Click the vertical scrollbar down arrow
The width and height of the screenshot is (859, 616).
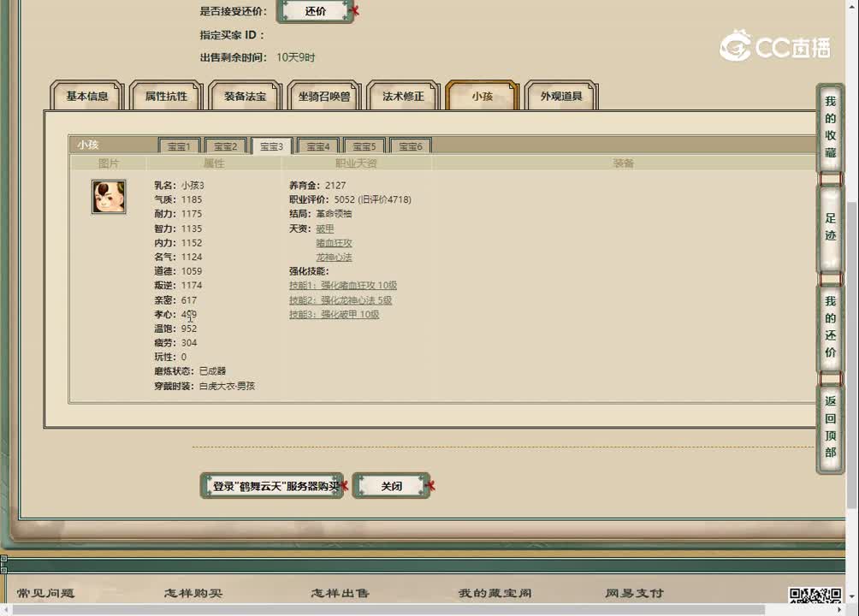coord(852,595)
